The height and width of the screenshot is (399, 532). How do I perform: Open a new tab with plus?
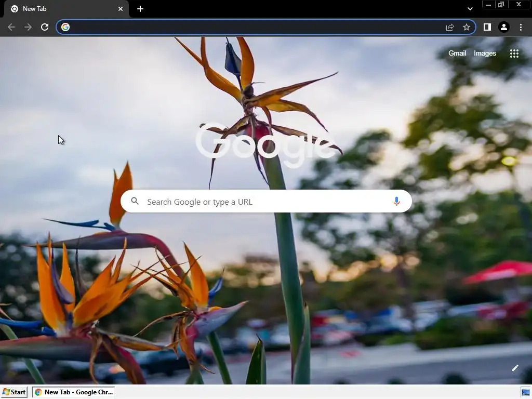140,9
